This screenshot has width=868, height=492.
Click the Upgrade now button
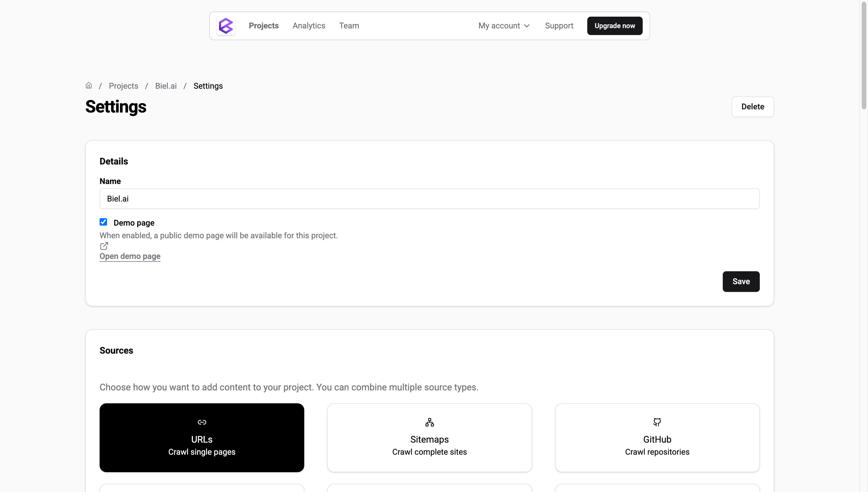pos(615,25)
